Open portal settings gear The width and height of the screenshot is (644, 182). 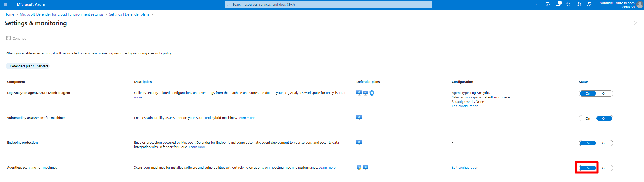(x=568, y=4)
